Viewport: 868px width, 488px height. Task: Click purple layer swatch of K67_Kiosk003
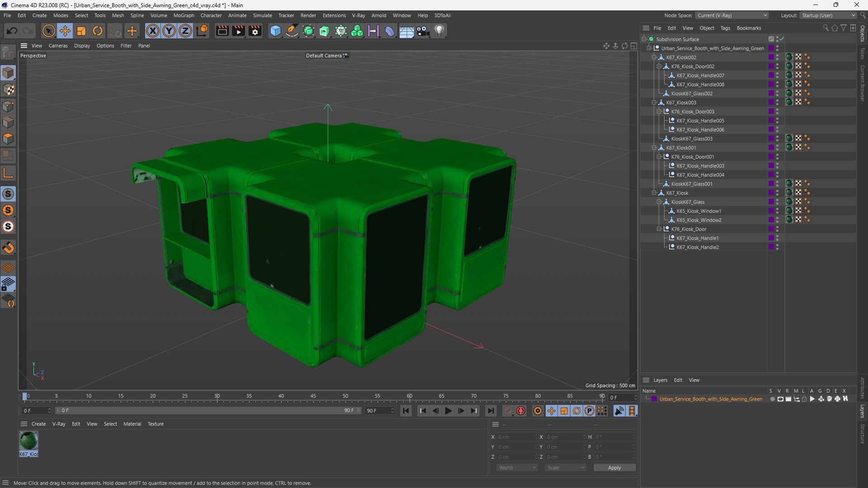[x=771, y=103]
